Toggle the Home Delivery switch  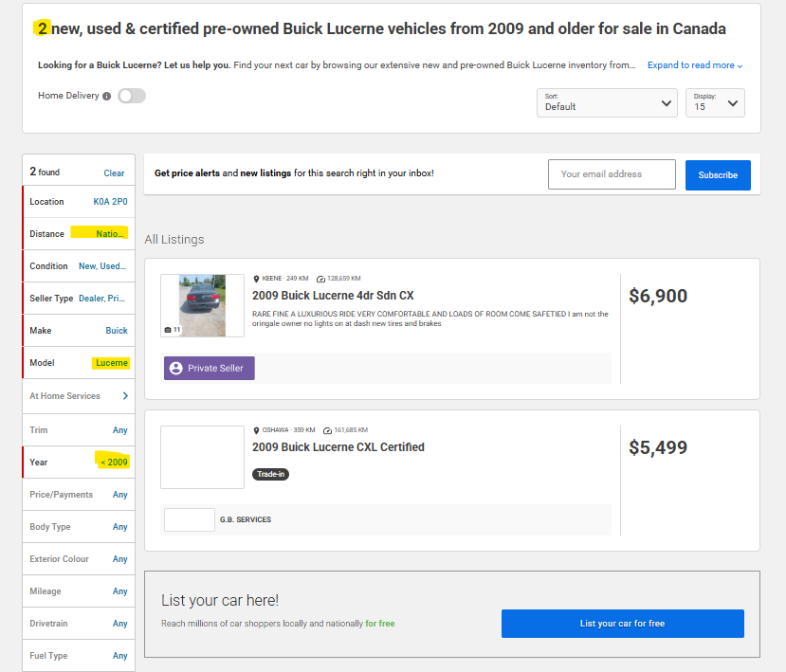click(132, 96)
